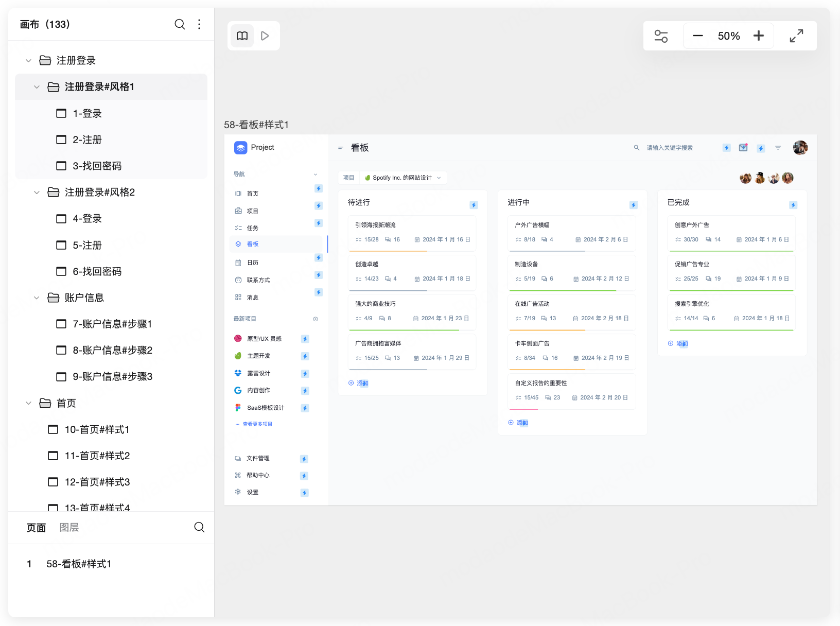
Task: Open the user avatar in header
Action: 800,148
